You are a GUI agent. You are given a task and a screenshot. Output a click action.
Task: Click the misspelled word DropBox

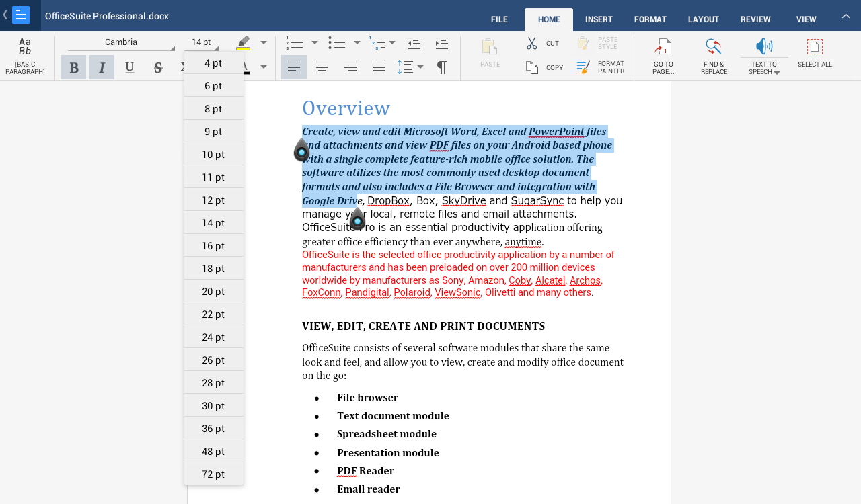(388, 201)
